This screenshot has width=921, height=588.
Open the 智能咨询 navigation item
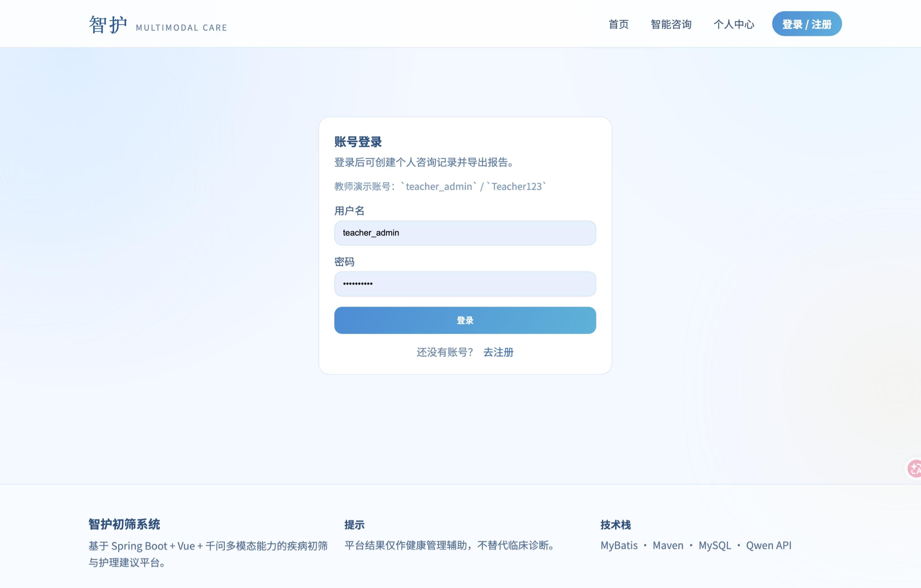point(670,24)
